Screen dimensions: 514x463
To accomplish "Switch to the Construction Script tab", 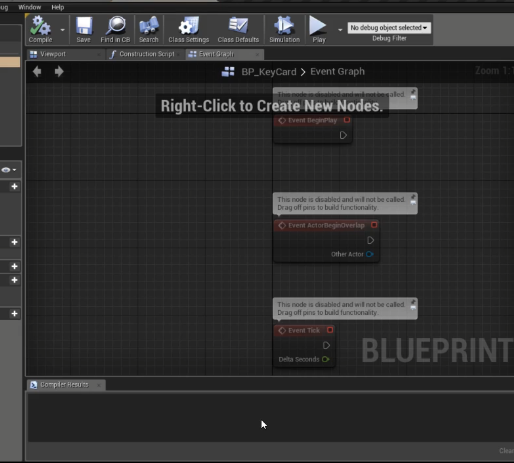I will pos(147,54).
